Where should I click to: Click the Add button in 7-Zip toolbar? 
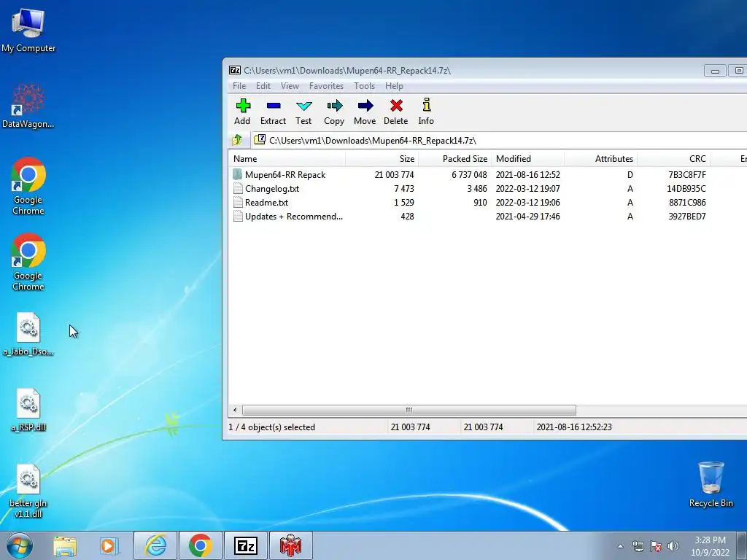(242, 112)
